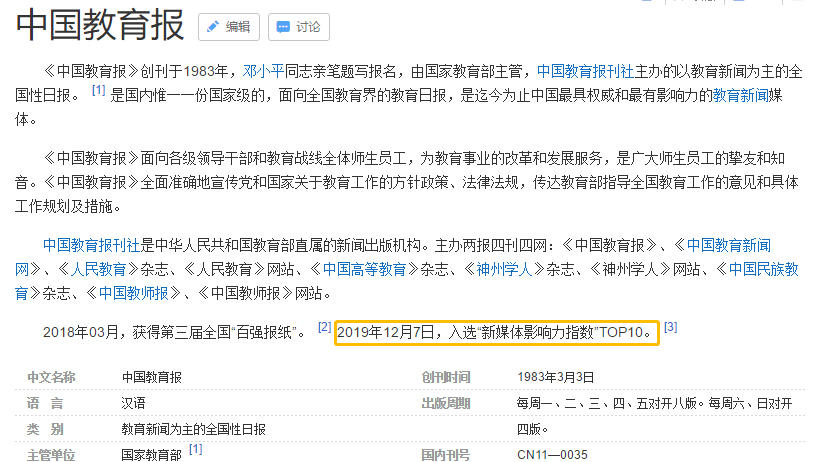
Task: Follow the 中国教育报刊社 link starting third paragraph
Action: [x=91, y=245]
